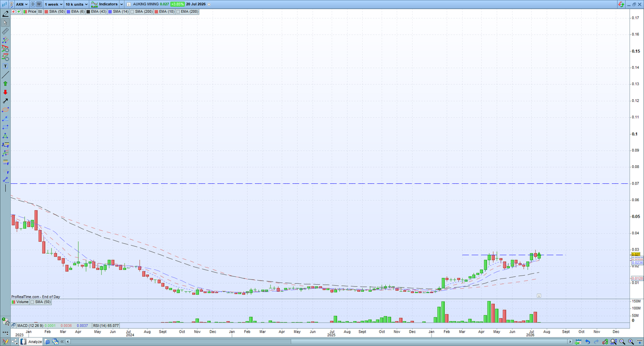
Task: Click the link group icon beside AKN
Action: coord(12,4)
